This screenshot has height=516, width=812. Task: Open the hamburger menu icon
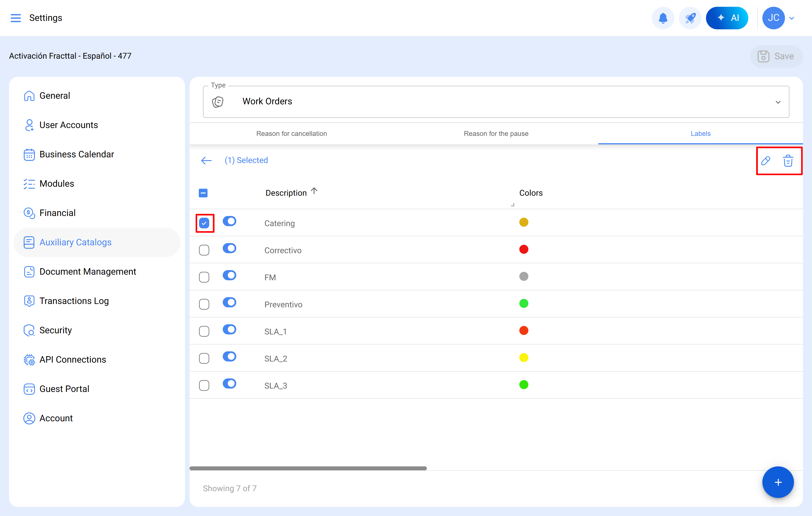(x=16, y=18)
